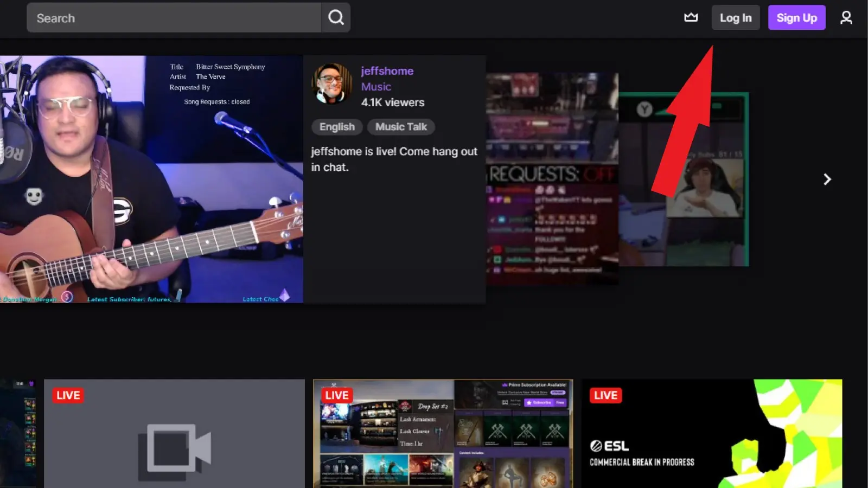Play the featured jeffshome guitar stream

[x=151, y=179]
